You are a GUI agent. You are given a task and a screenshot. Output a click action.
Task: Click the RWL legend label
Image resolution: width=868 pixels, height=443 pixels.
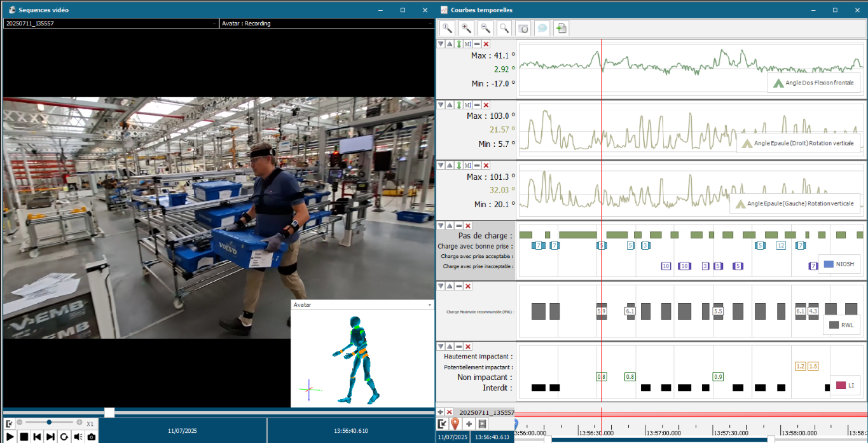(x=847, y=325)
